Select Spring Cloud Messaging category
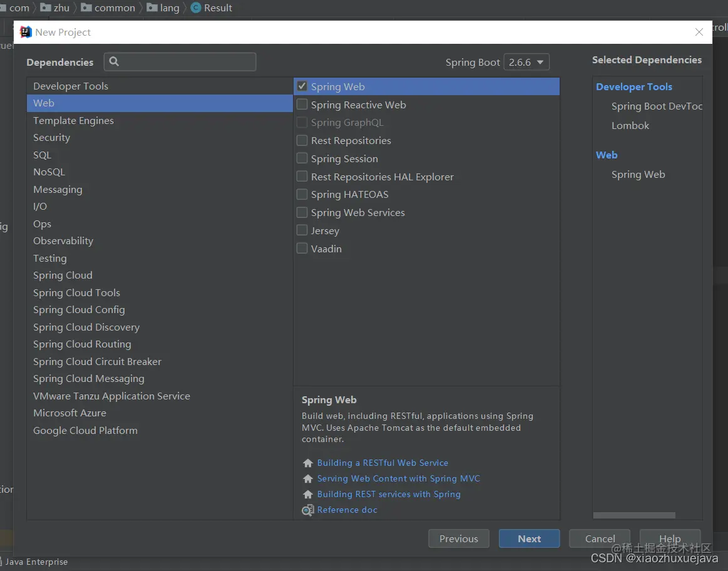The image size is (728, 571). (x=160, y=378)
